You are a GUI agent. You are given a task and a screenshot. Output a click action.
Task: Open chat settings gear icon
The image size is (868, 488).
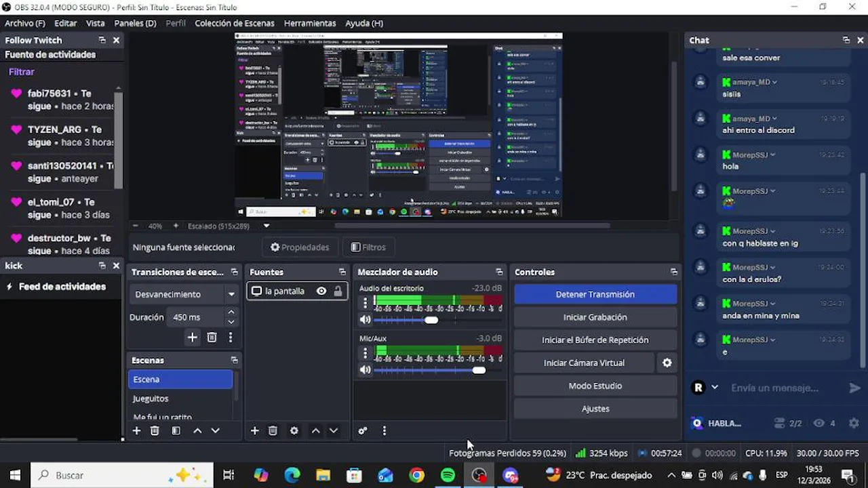pyautogui.click(x=854, y=423)
